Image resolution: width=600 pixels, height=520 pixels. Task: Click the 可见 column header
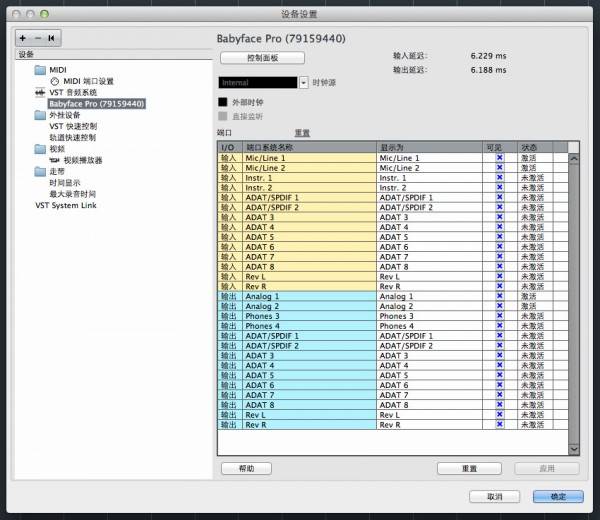(500, 148)
